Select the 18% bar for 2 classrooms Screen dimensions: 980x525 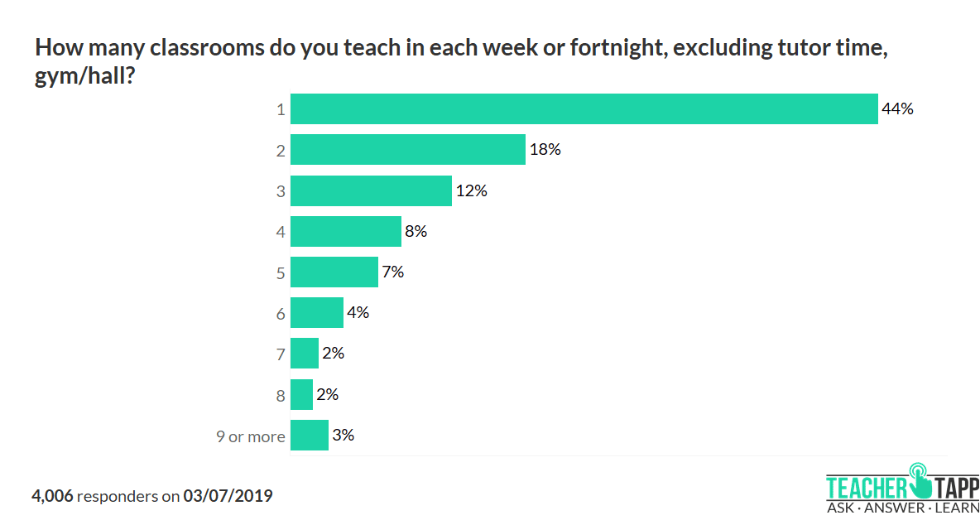[x=408, y=150]
